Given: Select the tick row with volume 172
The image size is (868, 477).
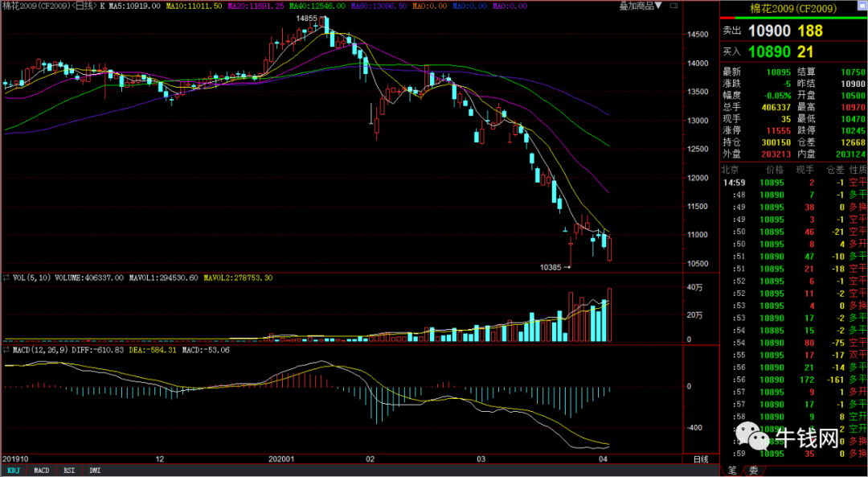Looking at the screenshot, I should click(794, 380).
